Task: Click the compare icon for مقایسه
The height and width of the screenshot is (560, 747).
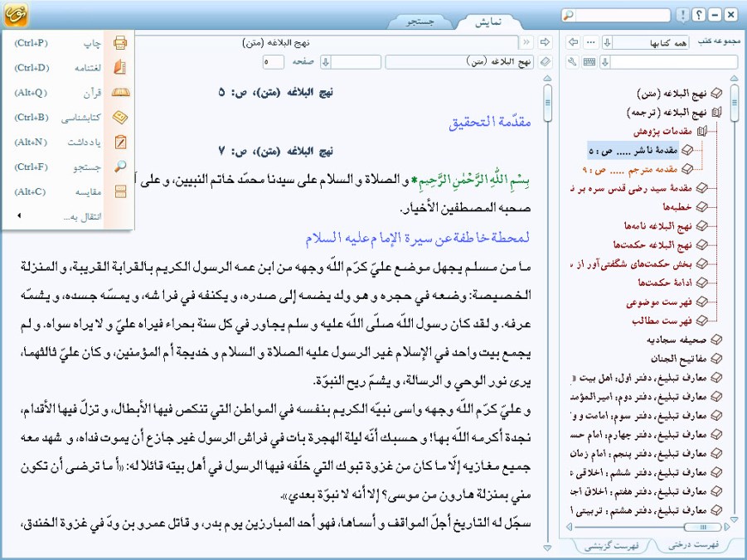Action: 120,191
